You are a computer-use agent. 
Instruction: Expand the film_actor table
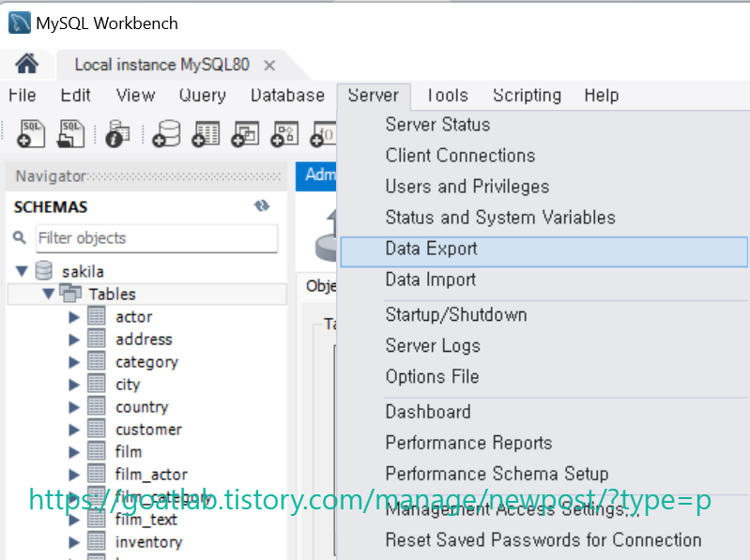[74, 474]
